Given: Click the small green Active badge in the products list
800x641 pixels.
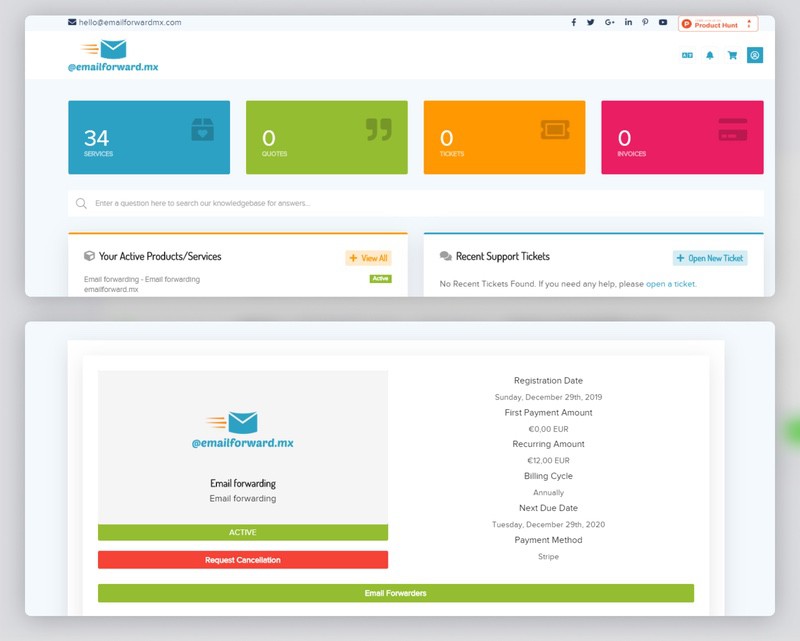Looking at the screenshot, I should [381, 279].
